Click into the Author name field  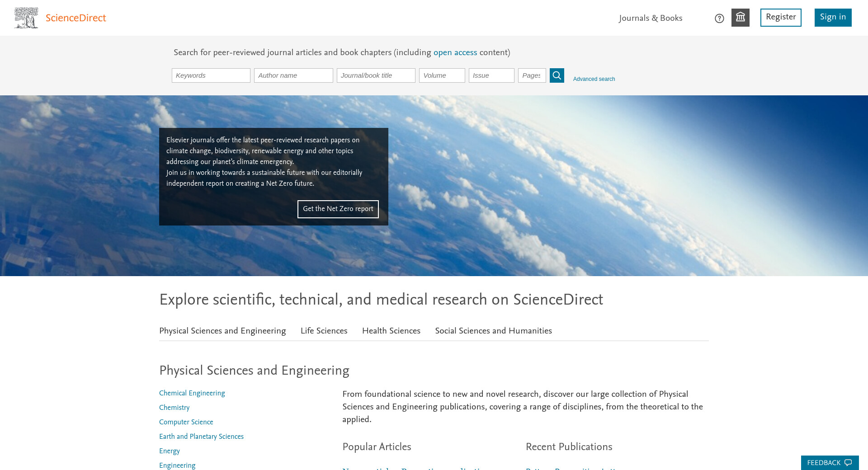click(293, 75)
